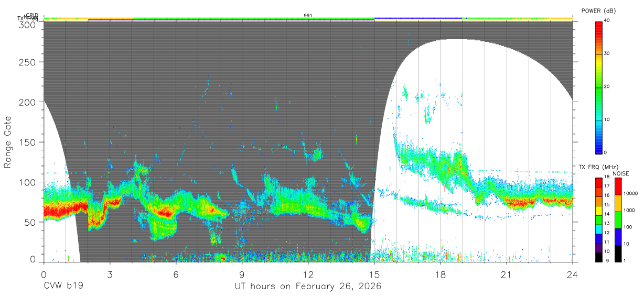Select the black 9–10 MHz swatch in TX FRQ legend

pos(598,257)
